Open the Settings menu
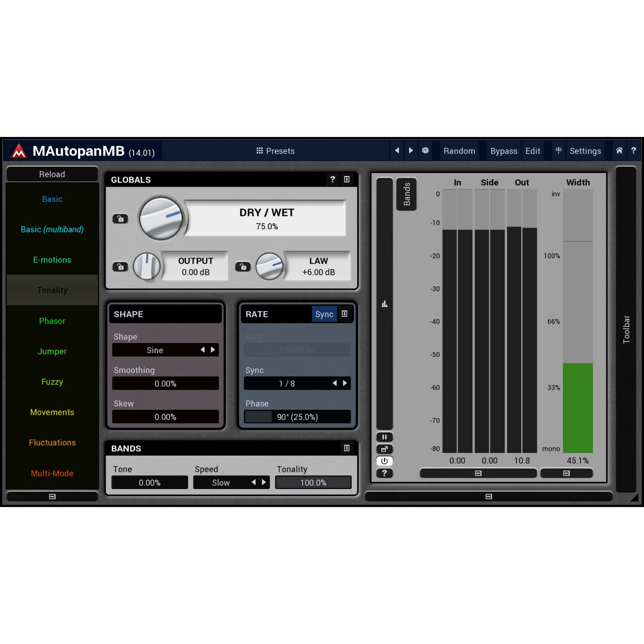This screenshot has width=644, height=644. [x=585, y=151]
